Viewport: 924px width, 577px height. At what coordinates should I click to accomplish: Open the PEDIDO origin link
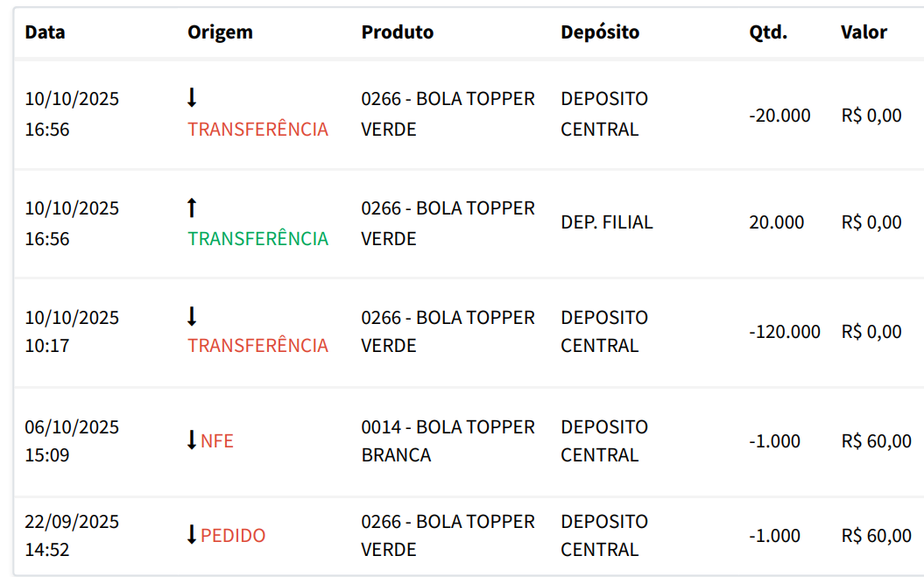coord(233,536)
